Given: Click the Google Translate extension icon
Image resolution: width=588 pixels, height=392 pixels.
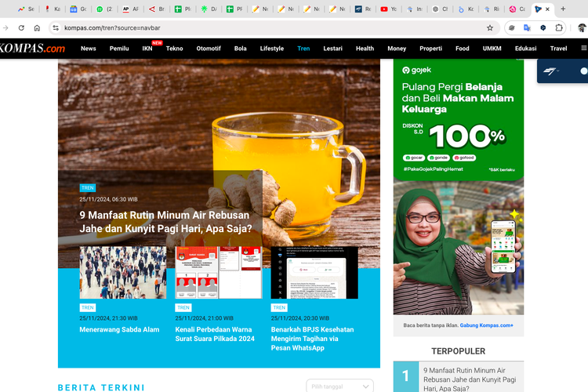Looking at the screenshot, I should pos(526,27).
